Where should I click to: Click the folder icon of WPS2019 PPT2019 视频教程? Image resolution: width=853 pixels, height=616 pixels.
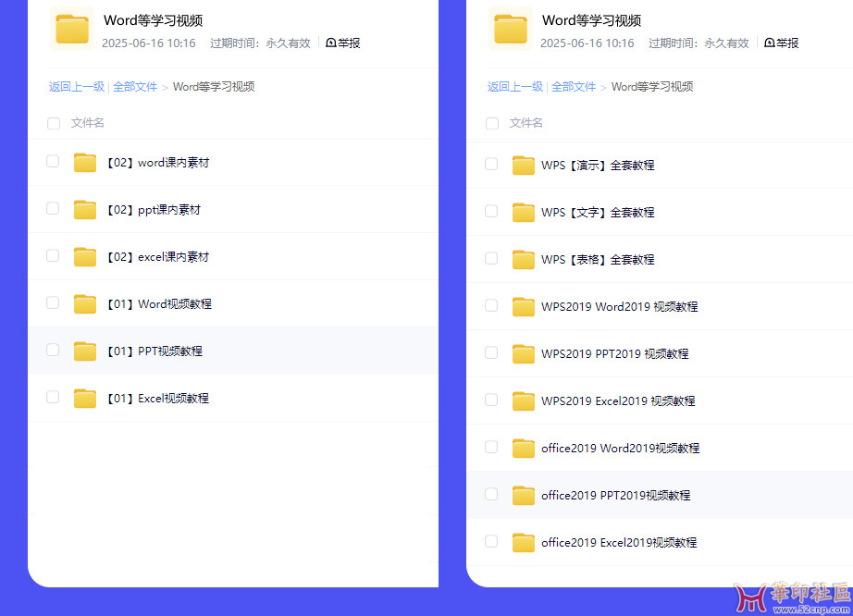524,354
